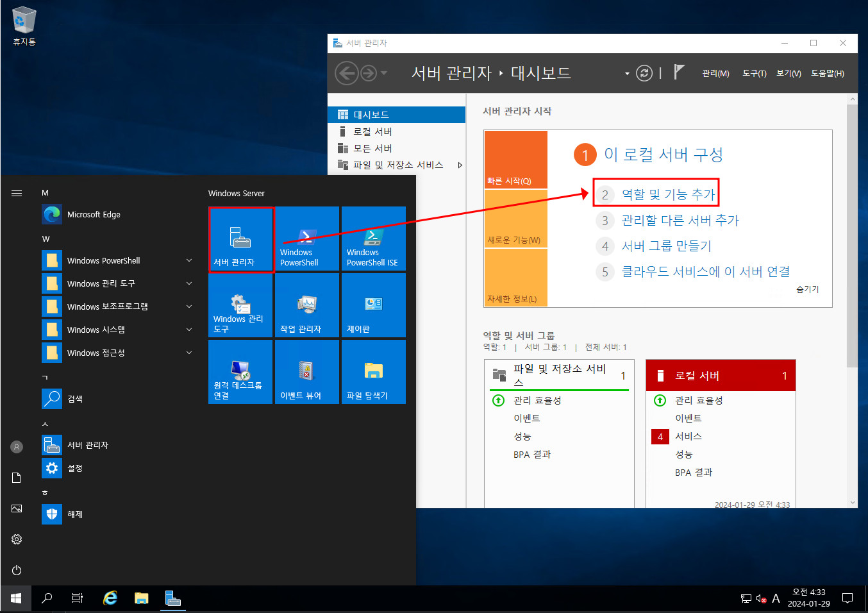Select the 자세한 정보(L) tab

(516, 278)
